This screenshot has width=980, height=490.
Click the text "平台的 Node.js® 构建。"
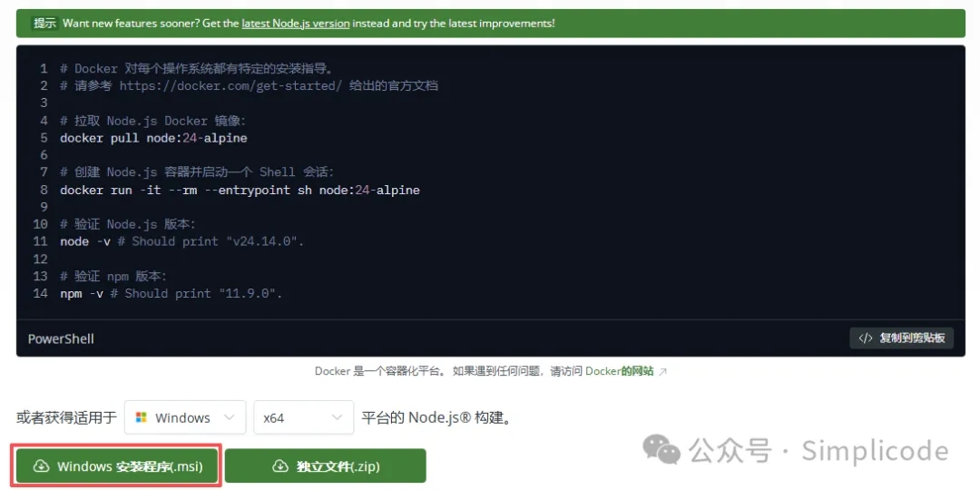(436, 417)
